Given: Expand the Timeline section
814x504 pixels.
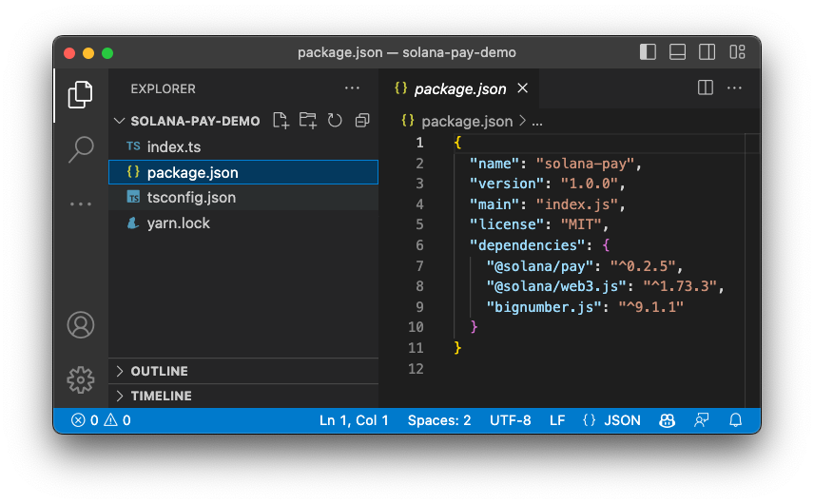Looking at the screenshot, I should click(120, 396).
